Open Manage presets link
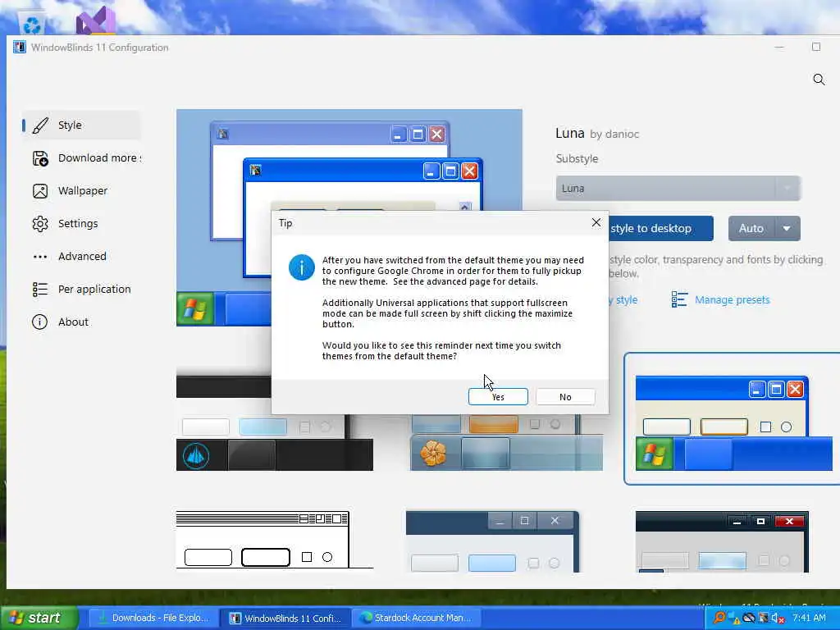Screen dimensions: 840x630 click(732, 300)
